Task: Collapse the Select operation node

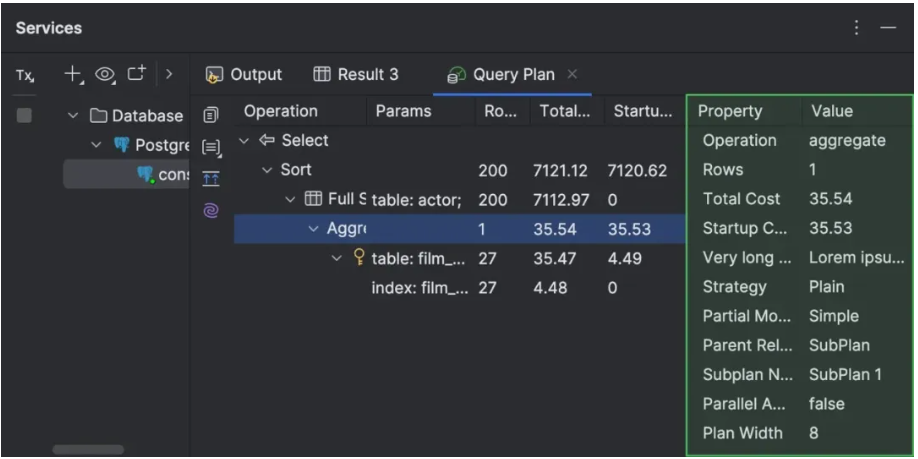Action: [x=245, y=141]
